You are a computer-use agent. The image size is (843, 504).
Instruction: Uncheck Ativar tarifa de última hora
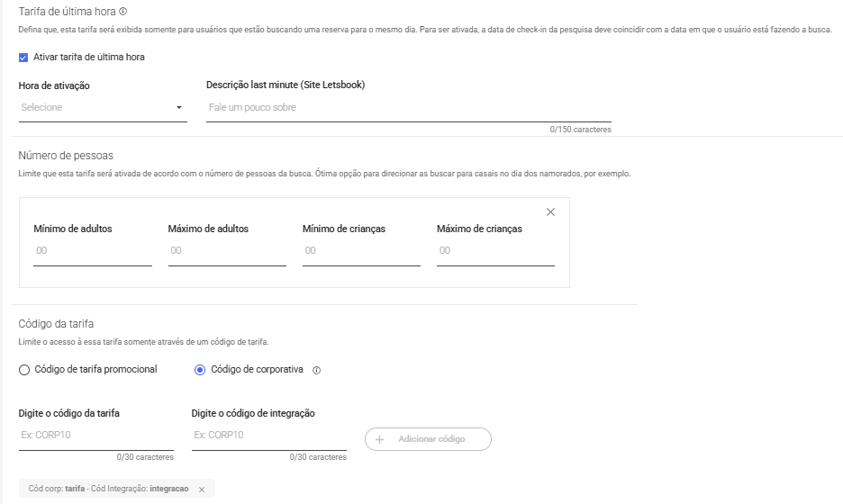[x=23, y=58]
